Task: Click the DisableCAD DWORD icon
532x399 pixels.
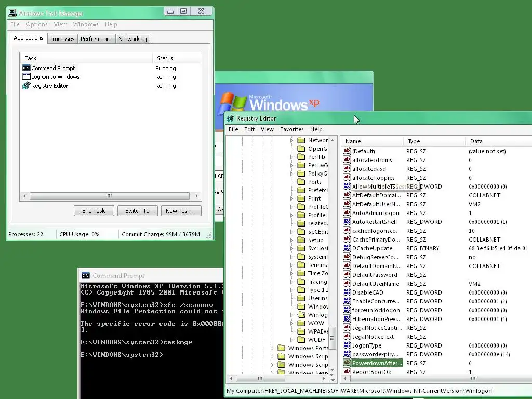Action: [347, 292]
